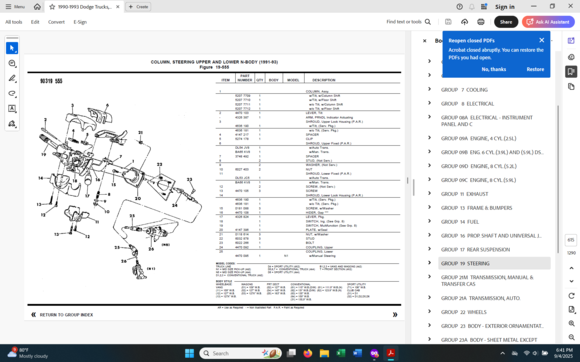Viewport: 580px width, 362px height.
Task: Click the search magnifier beside Find text
Action: pyautogui.click(x=428, y=22)
